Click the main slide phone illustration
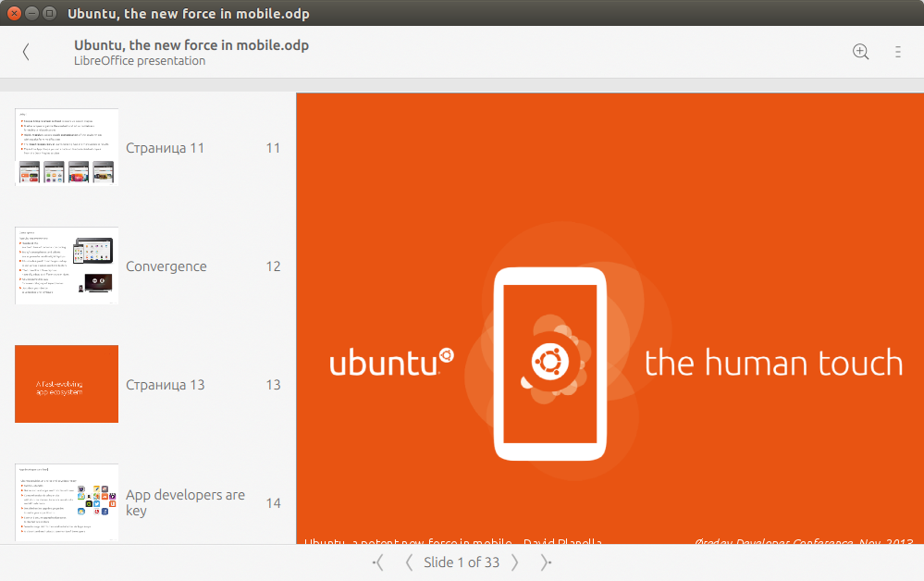Image resolution: width=924 pixels, height=581 pixels. [x=549, y=363]
